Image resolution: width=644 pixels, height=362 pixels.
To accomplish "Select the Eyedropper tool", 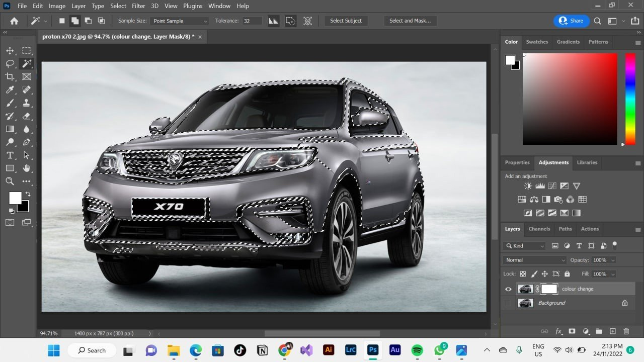I will click(10, 90).
